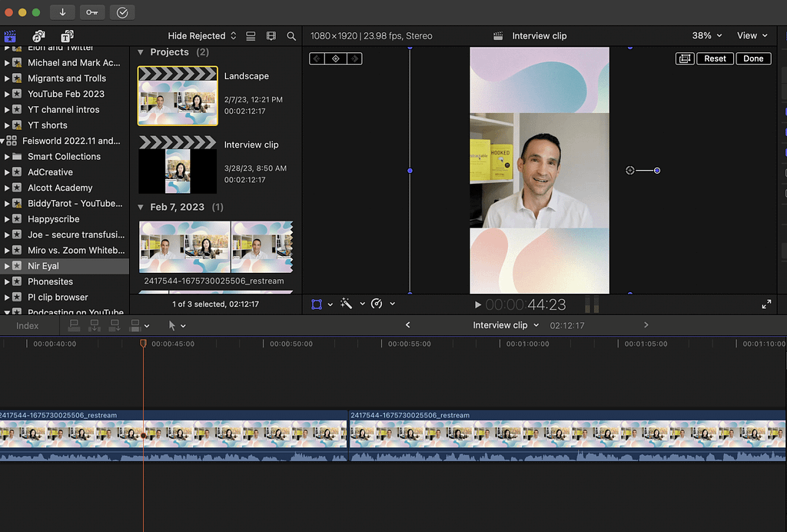Image resolution: width=787 pixels, height=532 pixels.
Task: Open the 38% zoom level dropdown
Action: (x=707, y=36)
